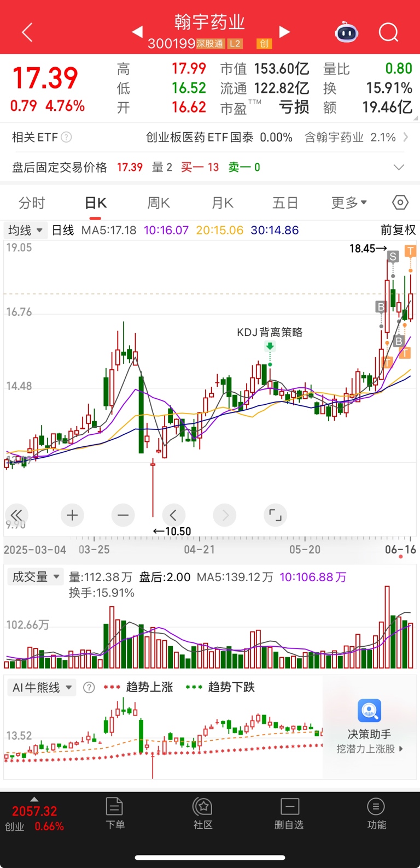
Task: Tap the 18.45 high price annotation
Action: tap(368, 249)
